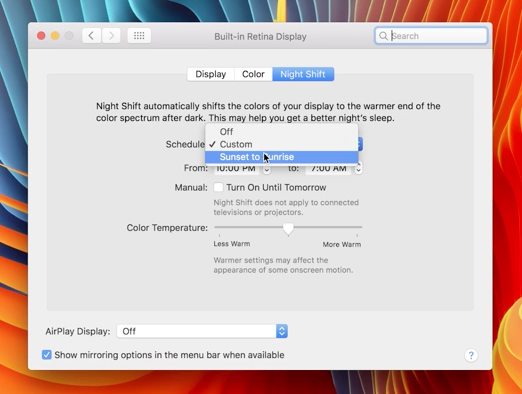This screenshot has width=522, height=394.
Task: Choose Sunset to Sunrise schedule option
Action: click(281, 157)
